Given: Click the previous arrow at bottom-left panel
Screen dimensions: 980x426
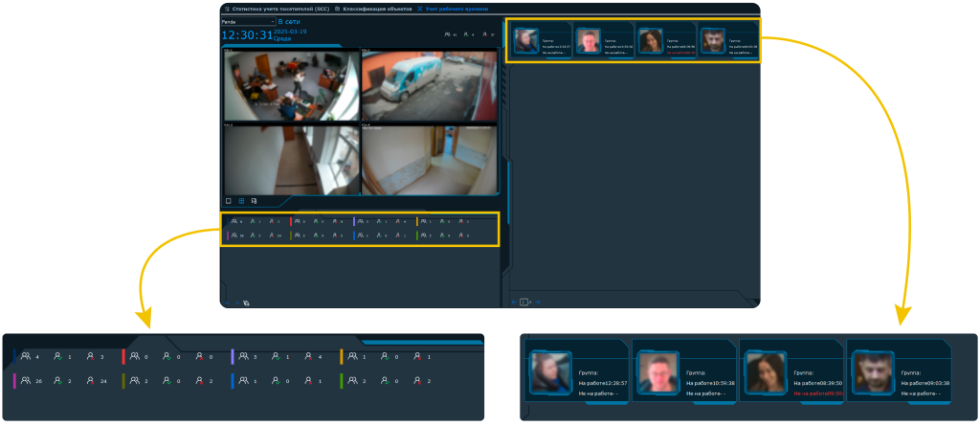Looking at the screenshot, I should coord(226,303).
